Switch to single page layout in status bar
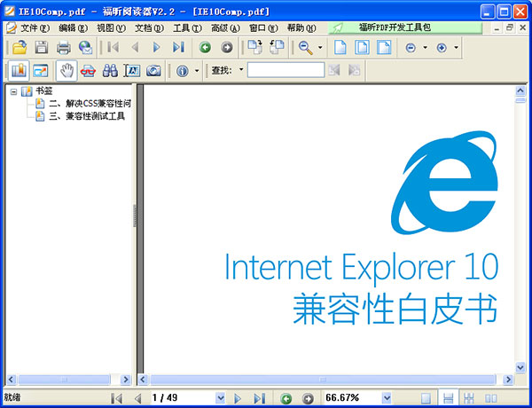This screenshot has width=532, height=408. pyautogui.click(x=426, y=398)
